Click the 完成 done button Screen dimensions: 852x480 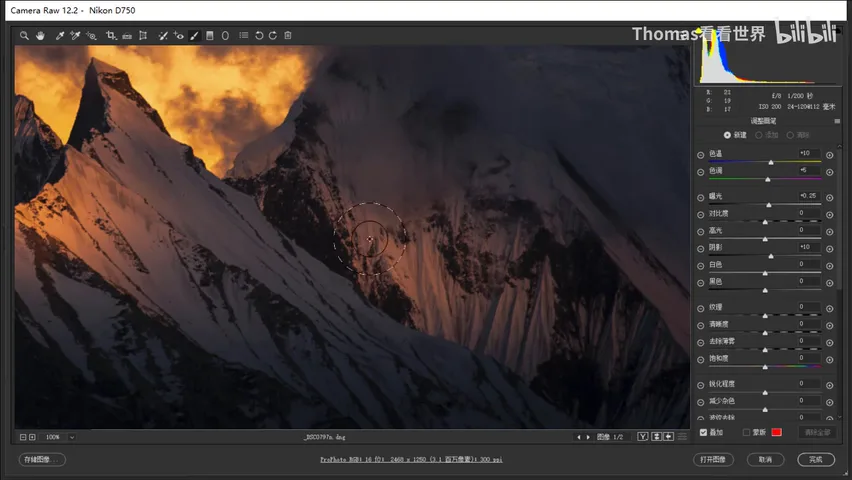tap(816, 460)
